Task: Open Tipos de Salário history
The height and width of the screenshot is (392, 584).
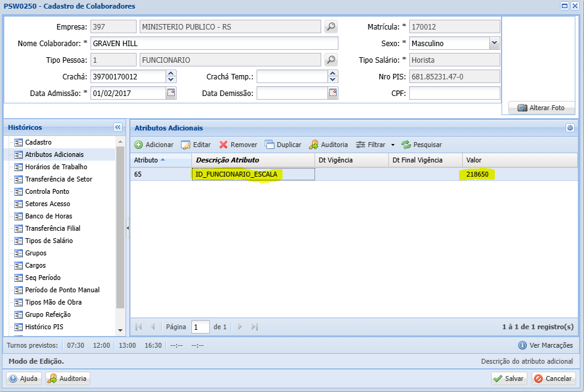Action: (49, 241)
